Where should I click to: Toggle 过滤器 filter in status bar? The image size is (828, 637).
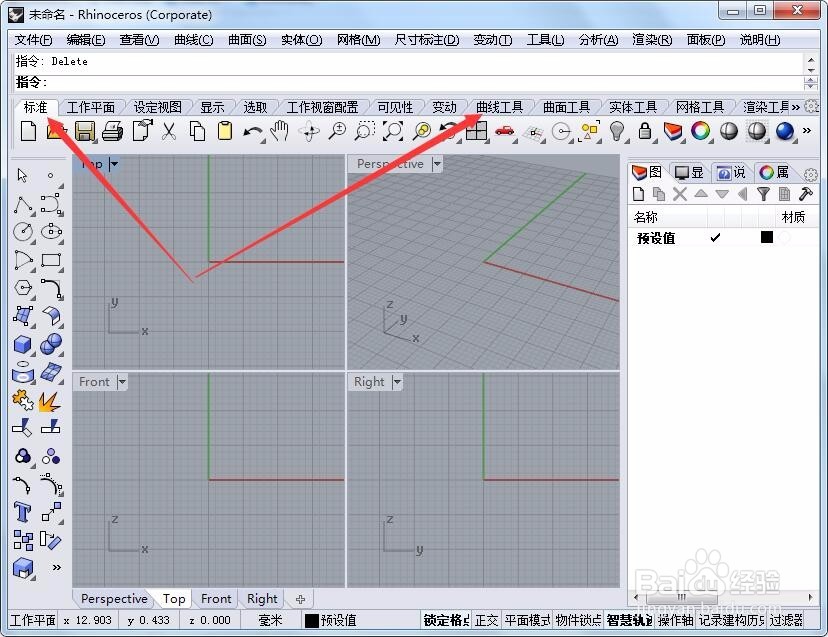coord(786,621)
